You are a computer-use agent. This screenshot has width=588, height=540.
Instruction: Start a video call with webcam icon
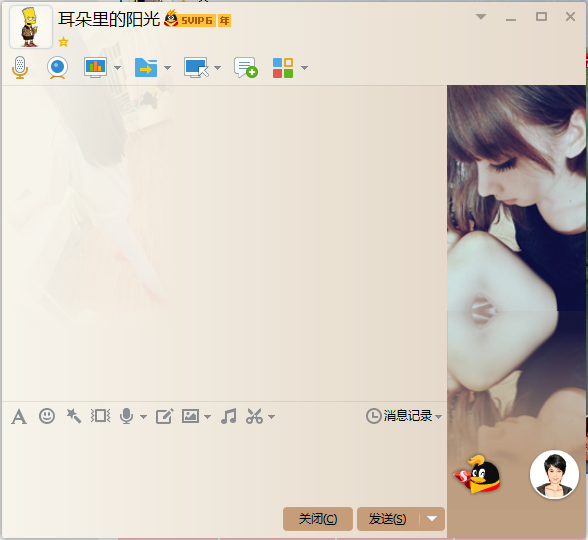[x=57, y=68]
